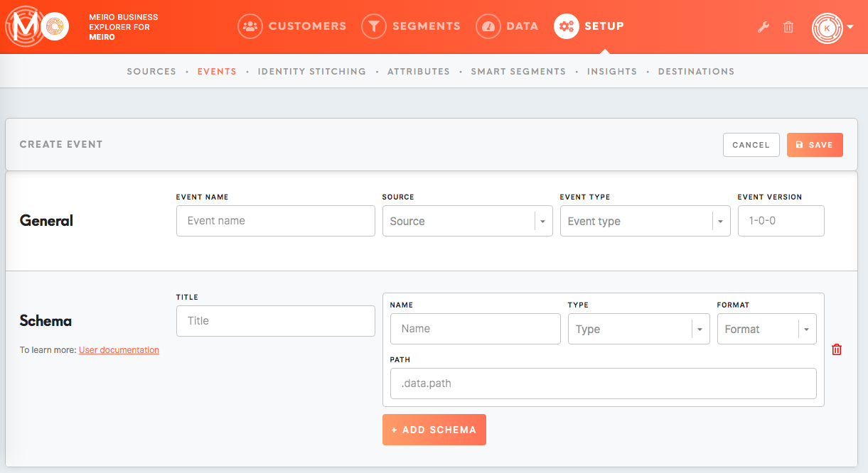Open the Segments funnel icon
The image size is (868, 473).
tap(374, 26)
